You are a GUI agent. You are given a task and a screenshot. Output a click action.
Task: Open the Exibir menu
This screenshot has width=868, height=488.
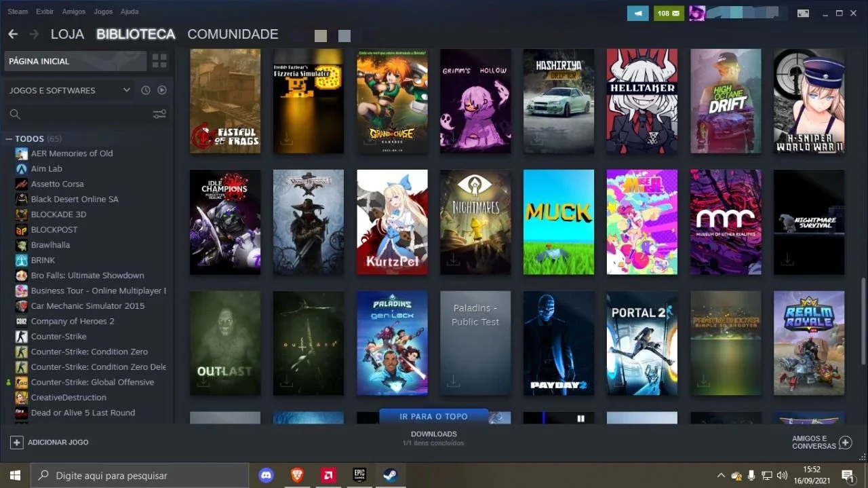(x=45, y=12)
